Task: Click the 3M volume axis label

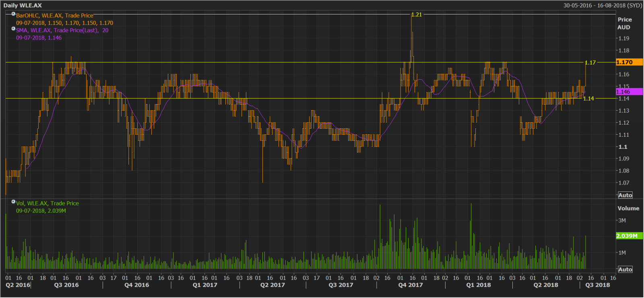Action: click(x=622, y=220)
